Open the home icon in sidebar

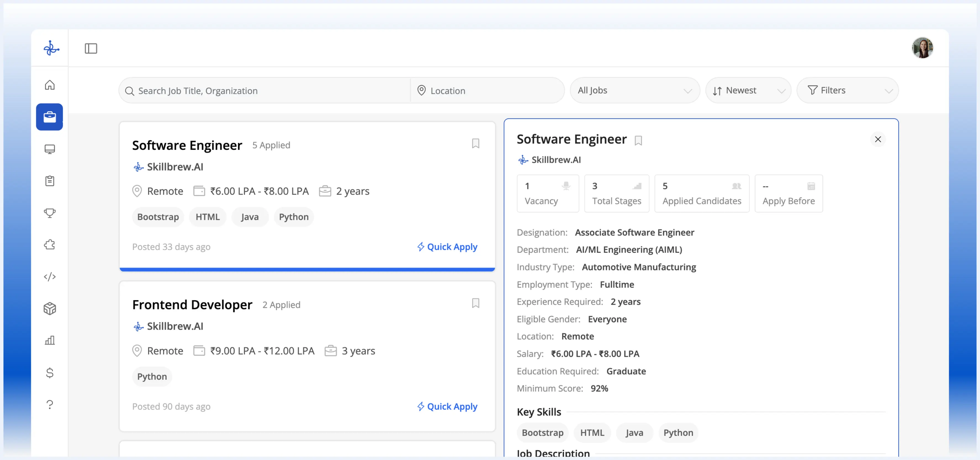(x=49, y=85)
